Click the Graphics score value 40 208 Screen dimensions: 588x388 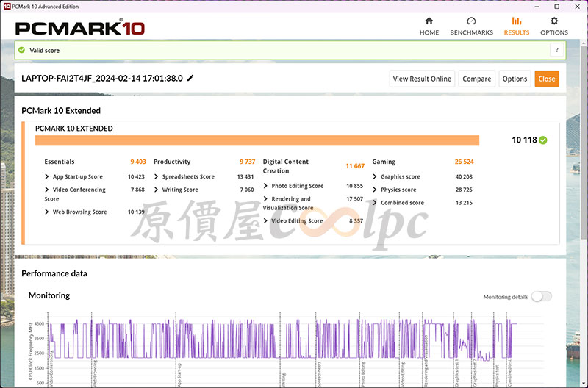click(464, 176)
